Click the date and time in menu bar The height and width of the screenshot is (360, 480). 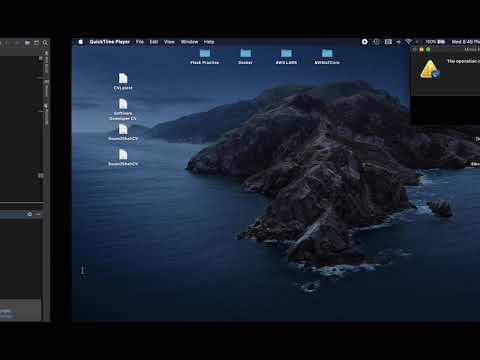[x=466, y=42]
